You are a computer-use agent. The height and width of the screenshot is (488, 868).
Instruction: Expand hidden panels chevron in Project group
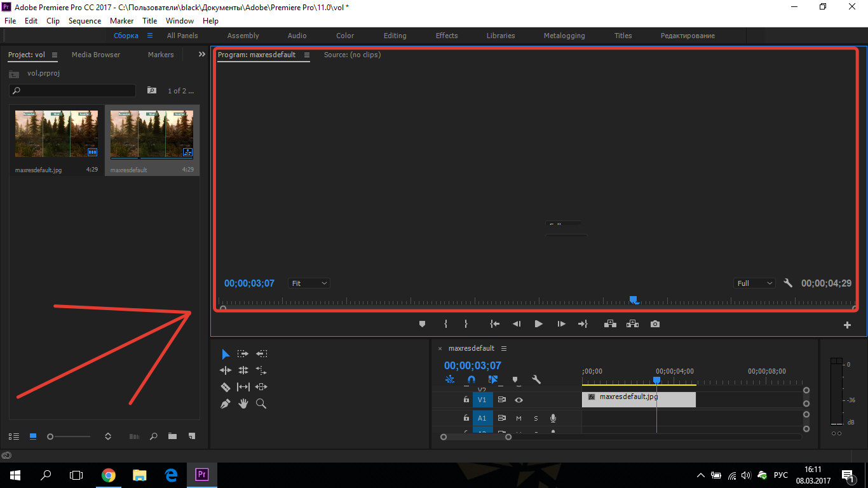coord(202,55)
